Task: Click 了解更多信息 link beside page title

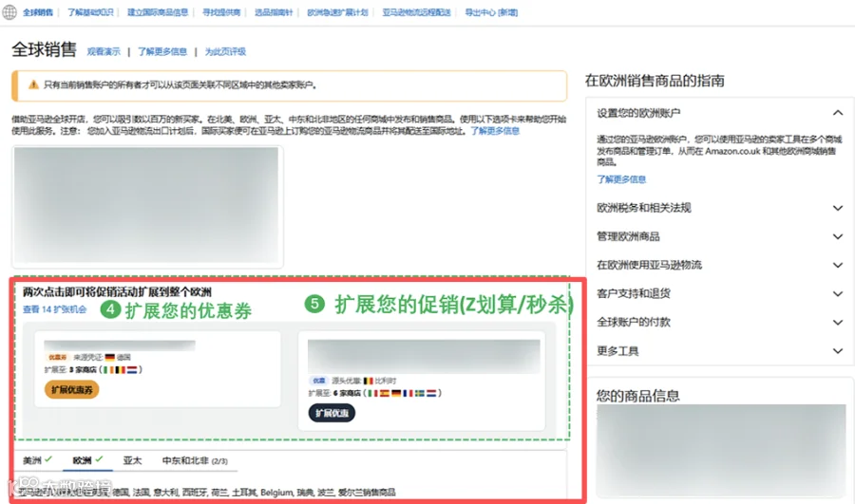Action: click(x=162, y=52)
